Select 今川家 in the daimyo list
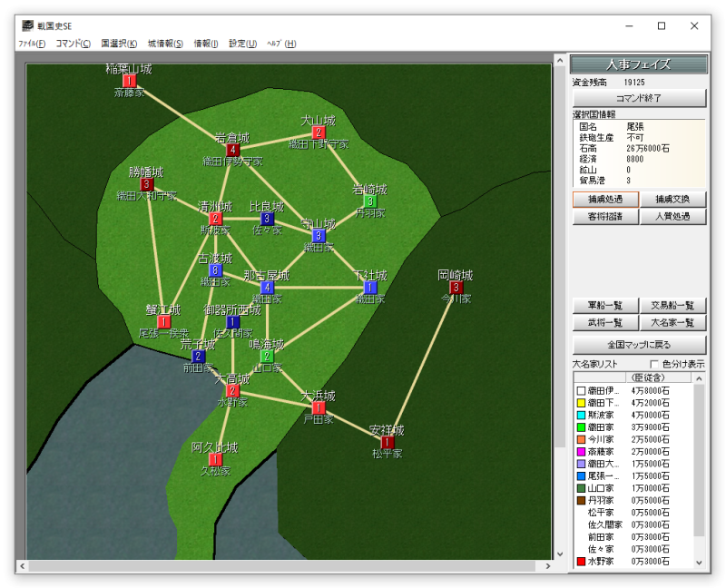The height and width of the screenshot is (588, 726). coord(633,439)
